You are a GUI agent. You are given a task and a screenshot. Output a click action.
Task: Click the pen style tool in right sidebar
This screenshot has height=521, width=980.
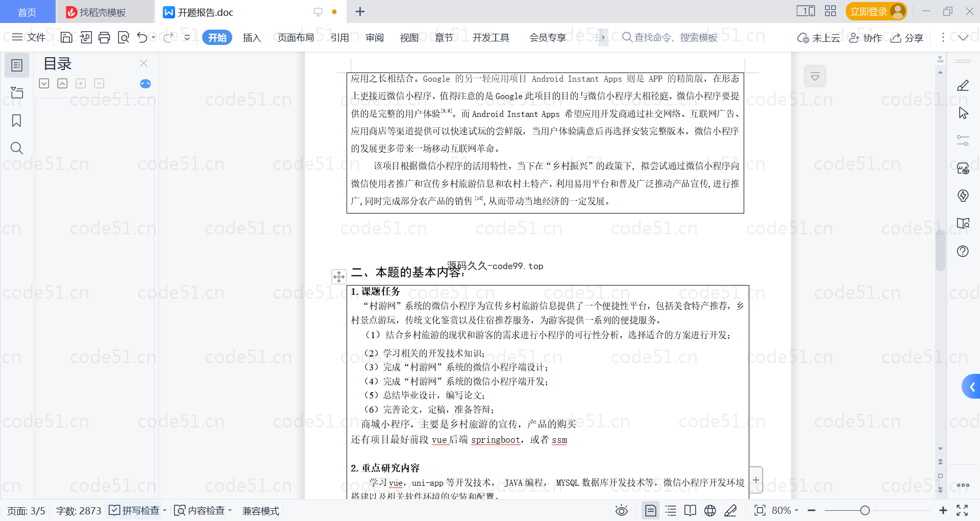[963, 85]
